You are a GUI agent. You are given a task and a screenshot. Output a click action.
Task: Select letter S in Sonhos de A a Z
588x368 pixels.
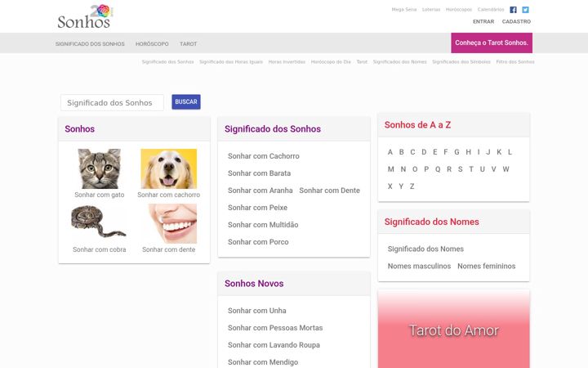click(x=460, y=169)
